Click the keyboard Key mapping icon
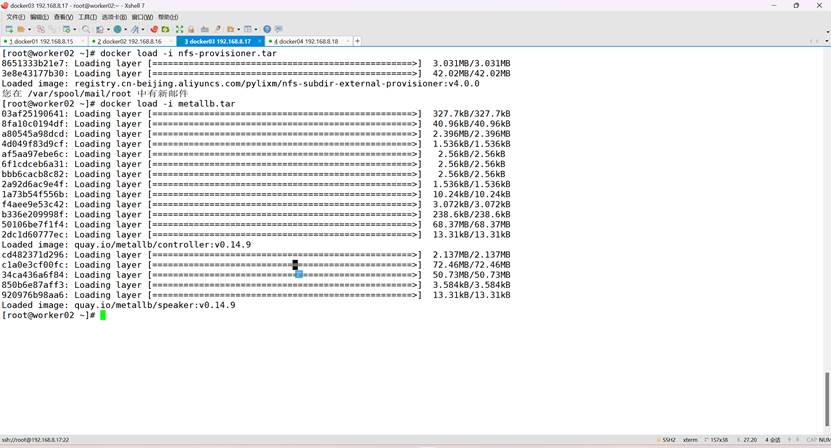The height and width of the screenshot is (448, 831). pyautogui.click(x=205, y=29)
